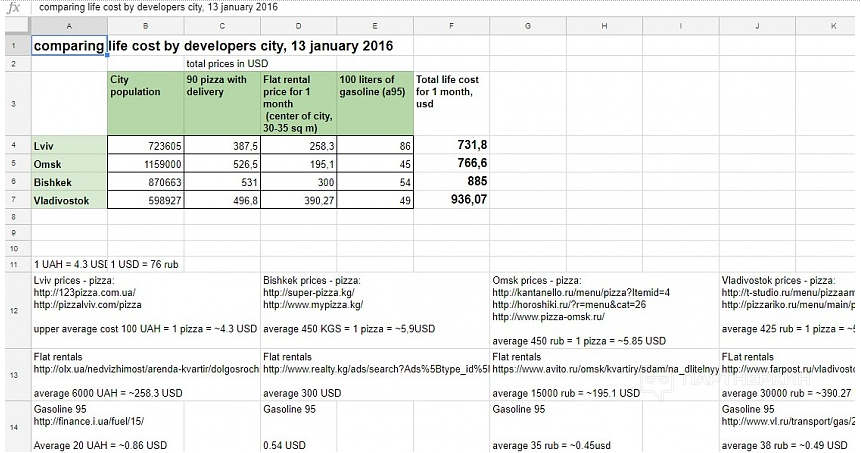Image resolution: width=861 pixels, height=453 pixels.
Task: Select column A header
Action: click(x=69, y=26)
